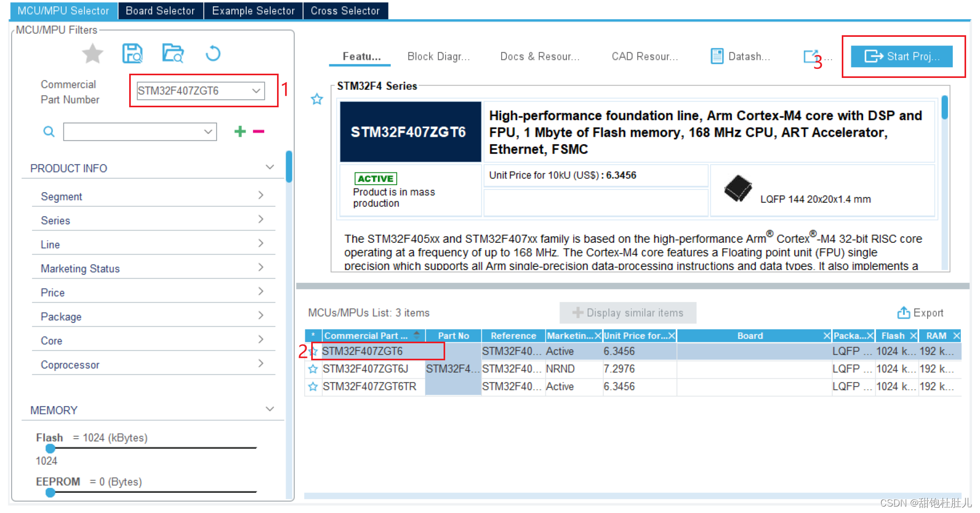The width and height of the screenshot is (980, 513).
Task: Click the load saved search folder icon
Action: point(173,53)
